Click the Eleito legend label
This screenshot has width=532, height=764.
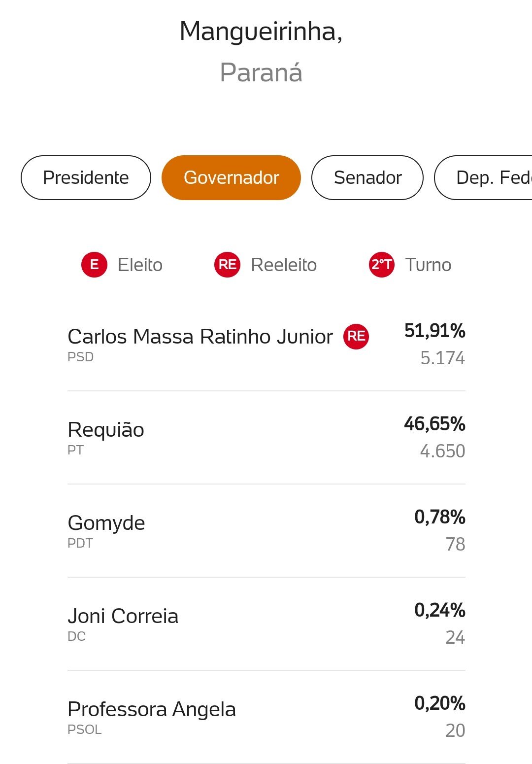click(x=140, y=265)
